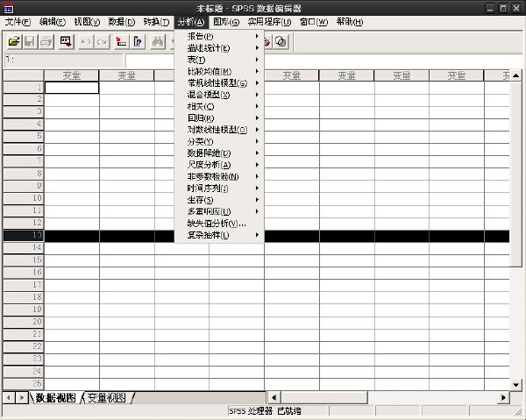Click the '1 :' cell reference box
Image resolution: width=526 pixels, height=420 pixels.
tap(64, 61)
